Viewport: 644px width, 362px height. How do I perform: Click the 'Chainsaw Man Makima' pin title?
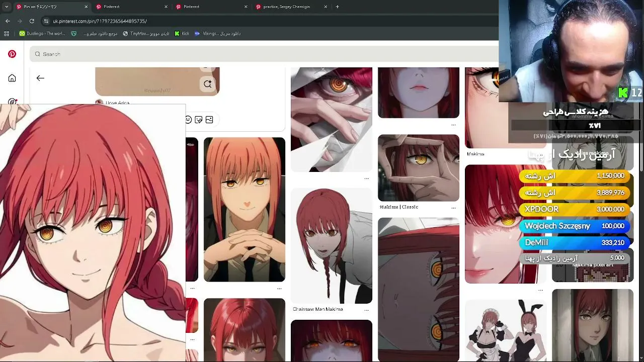coord(318,309)
